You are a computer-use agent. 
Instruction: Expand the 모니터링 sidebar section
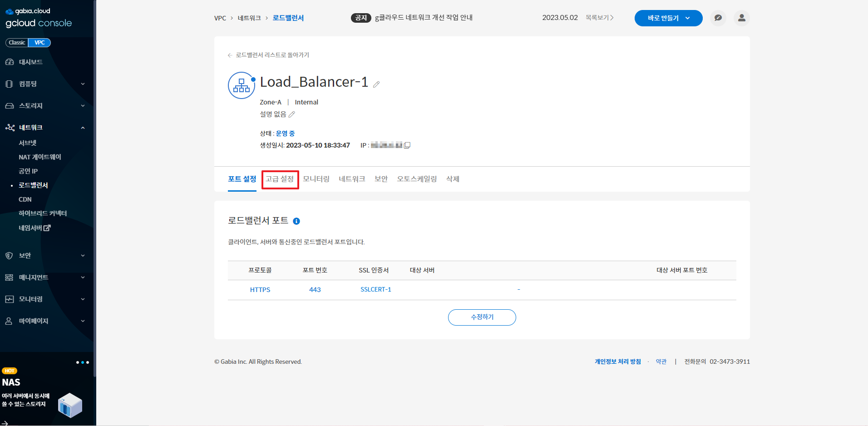[x=45, y=299]
